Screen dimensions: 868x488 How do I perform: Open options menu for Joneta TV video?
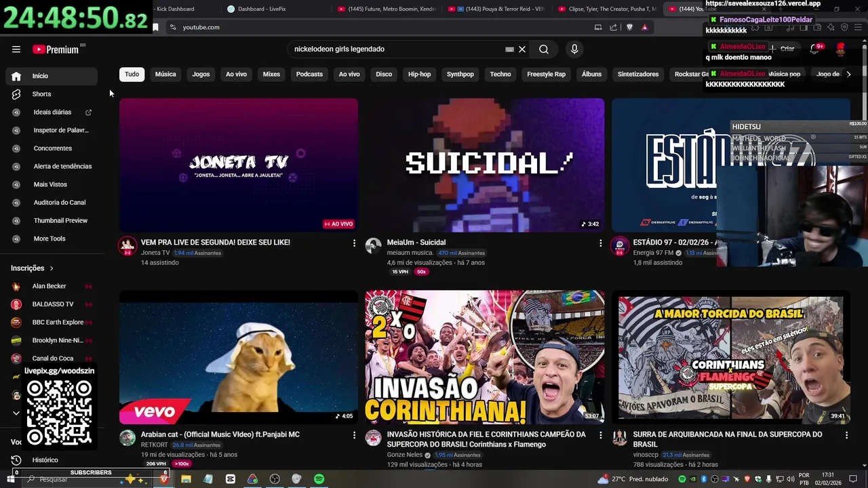(x=354, y=243)
